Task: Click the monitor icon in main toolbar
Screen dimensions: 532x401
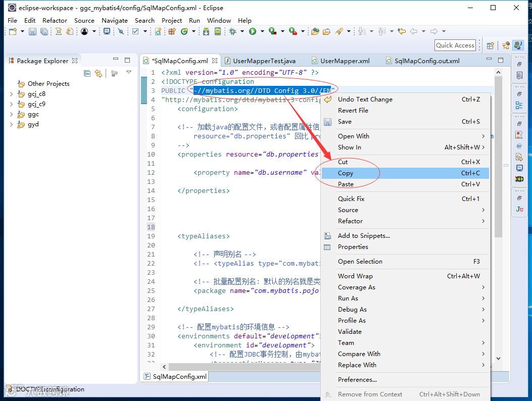Action: [107, 31]
